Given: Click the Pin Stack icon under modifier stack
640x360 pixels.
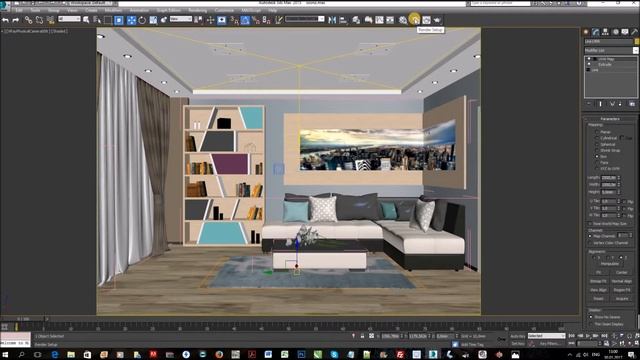Looking at the screenshot, I should tap(589, 104).
